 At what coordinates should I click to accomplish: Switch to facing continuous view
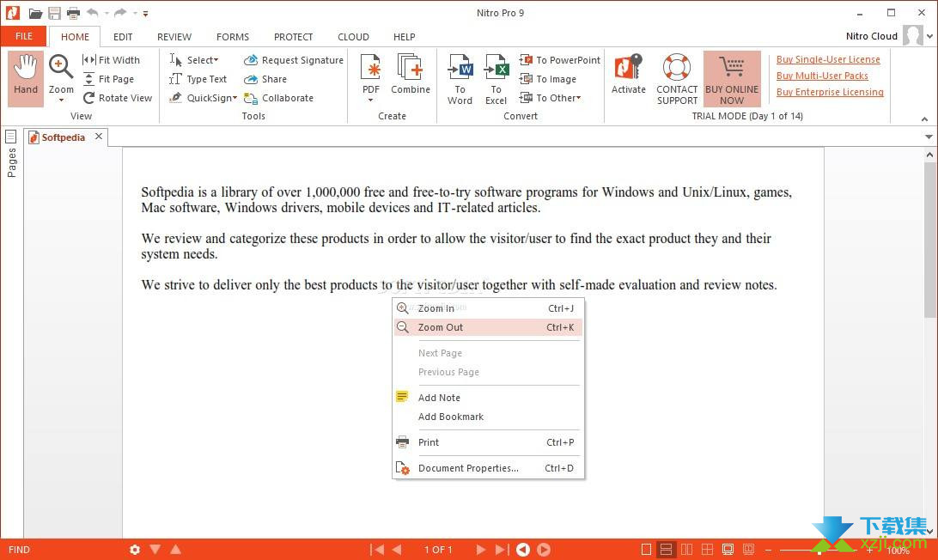707,549
